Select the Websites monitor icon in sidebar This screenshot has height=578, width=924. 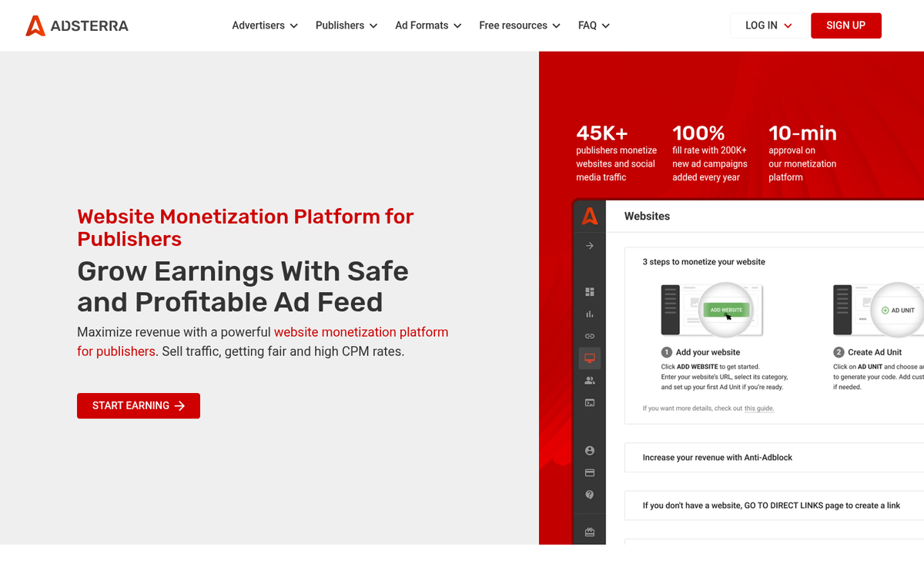click(x=589, y=358)
